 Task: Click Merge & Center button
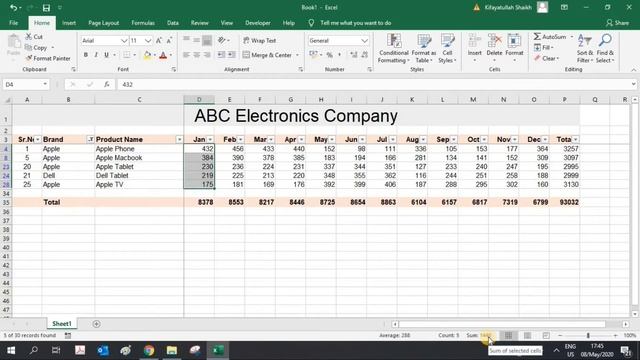pyautogui.click(x=267, y=55)
